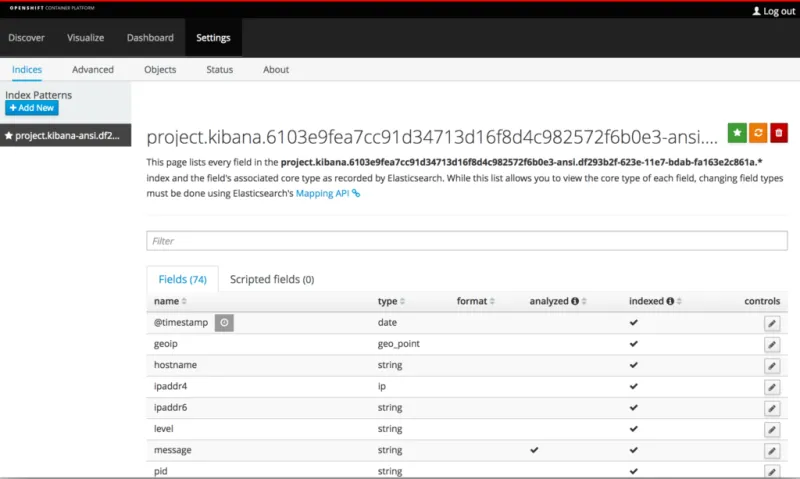The height and width of the screenshot is (479, 800).
Task: Open the Mapping API link
Action: [x=327, y=193]
